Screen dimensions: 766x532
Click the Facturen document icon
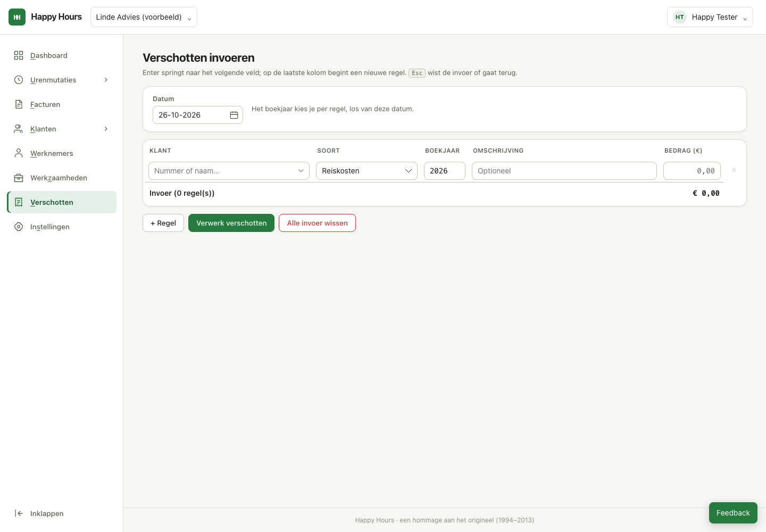point(19,104)
